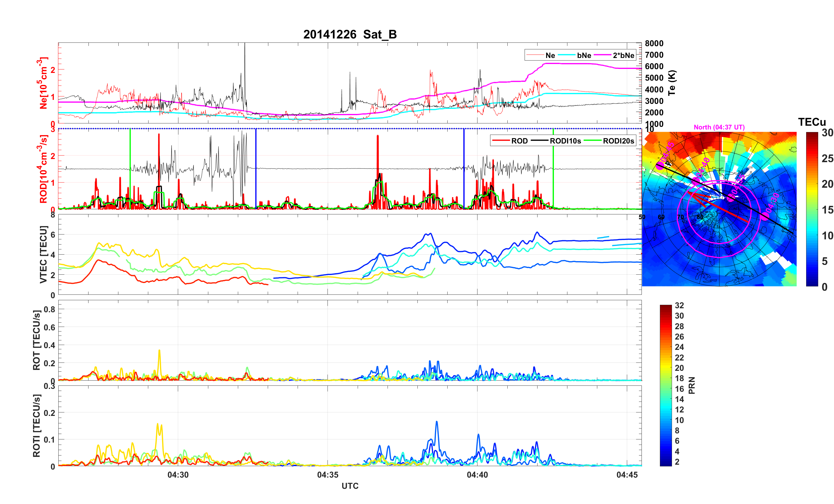Click the 'Ne' legend entry
This screenshot has height=504, width=834.
550,55
